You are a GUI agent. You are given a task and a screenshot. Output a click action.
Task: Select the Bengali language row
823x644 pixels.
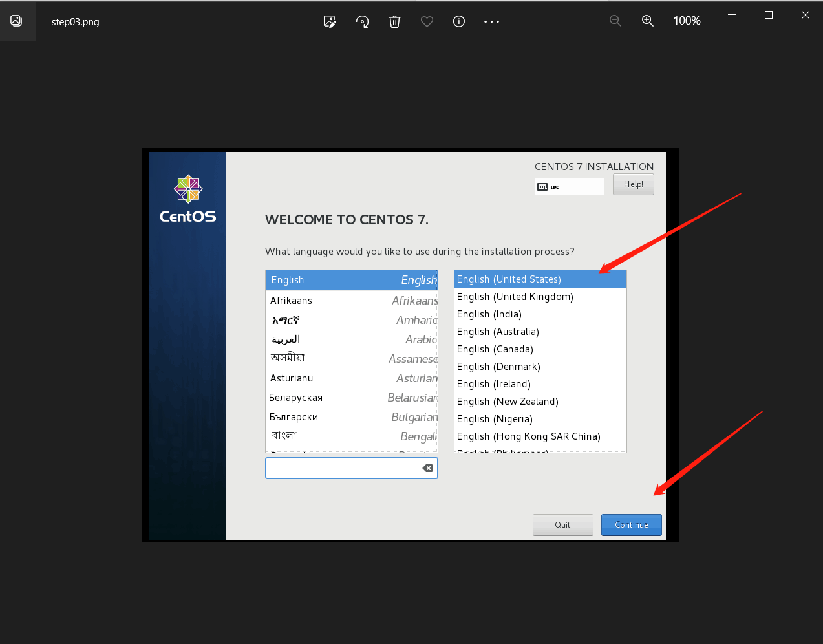click(x=352, y=436)
